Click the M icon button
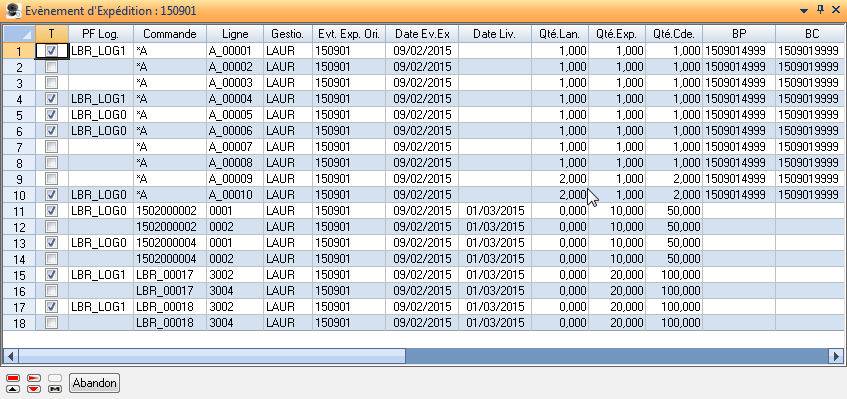Viewport: 847px width, 399px height. pos(55,389)
